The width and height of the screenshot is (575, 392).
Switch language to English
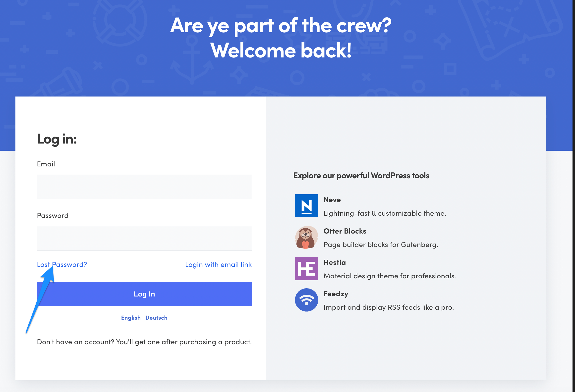pos(131,318)
